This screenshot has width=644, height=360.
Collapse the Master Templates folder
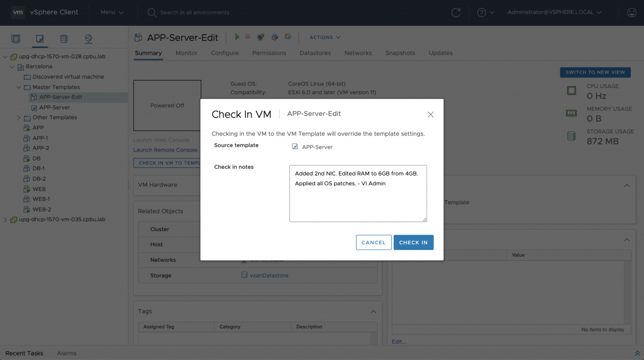[19, 87]
